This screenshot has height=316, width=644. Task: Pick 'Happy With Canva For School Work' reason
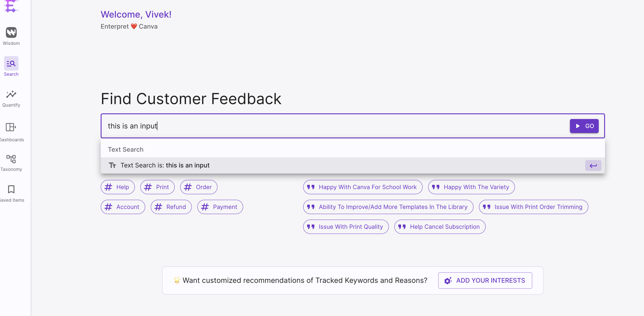coord(363,187)
